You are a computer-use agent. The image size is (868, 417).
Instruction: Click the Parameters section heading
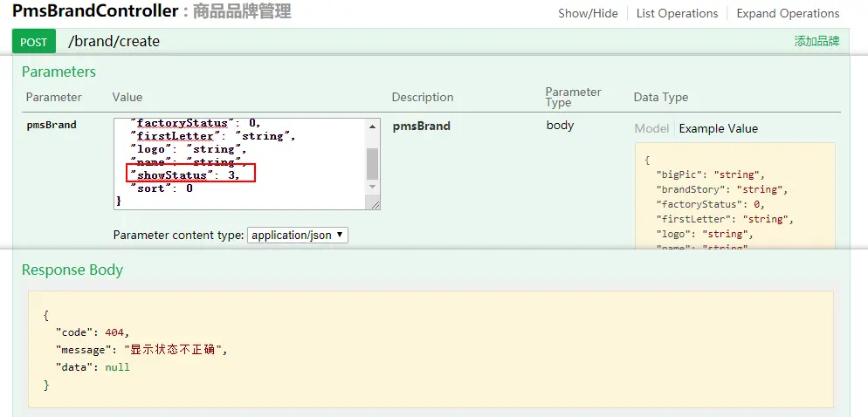[x=59, y=72]
